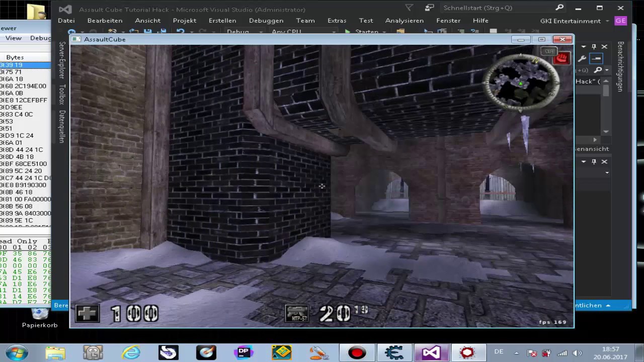This screenshot has width=644, height=362.
Task: Open the Windows Start menu
Action: [17, 352]
